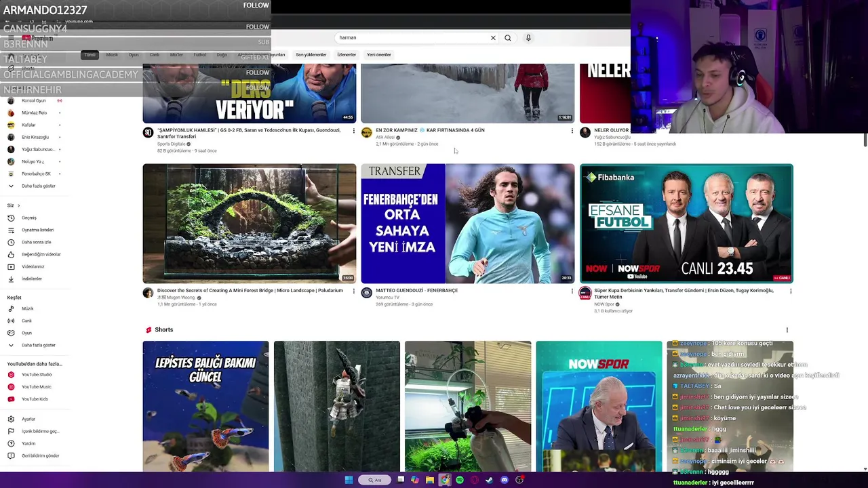Launch YouTube Kids from sidebar
Viewport: 868px width, 488px height.
35,399
